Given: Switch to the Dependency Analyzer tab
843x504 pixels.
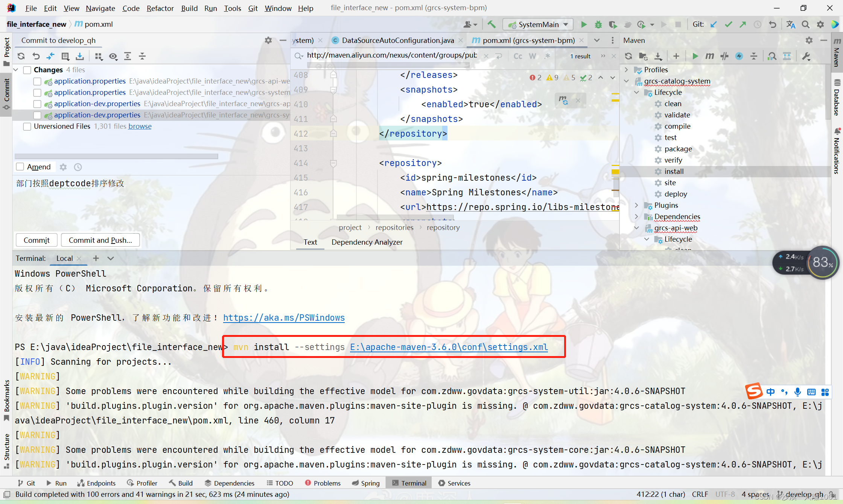Looking at the screenshot, I should (367, 242).
